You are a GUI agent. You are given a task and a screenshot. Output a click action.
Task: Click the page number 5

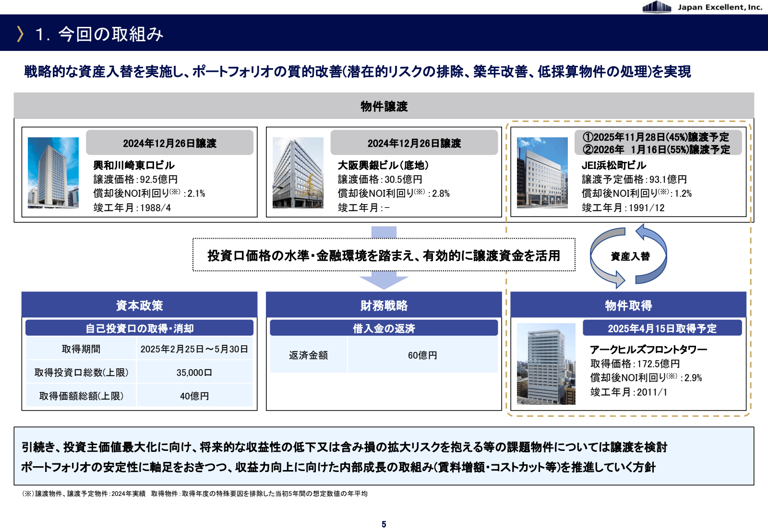pos(384,524)
